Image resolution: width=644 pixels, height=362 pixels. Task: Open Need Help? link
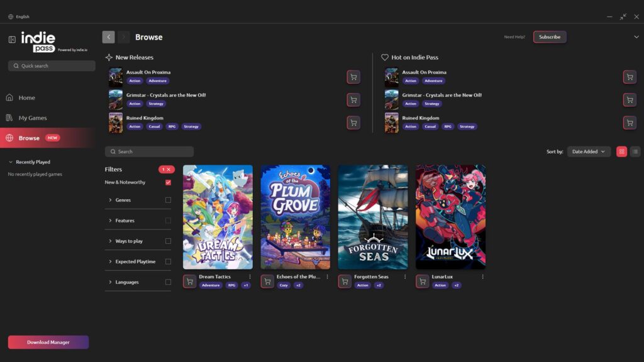coord(515,37)
